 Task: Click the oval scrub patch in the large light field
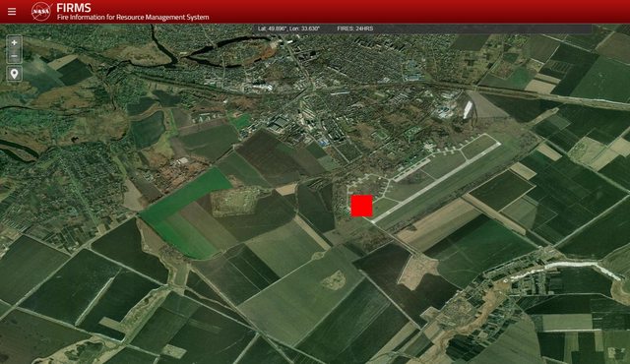click(x=333, y=280)
